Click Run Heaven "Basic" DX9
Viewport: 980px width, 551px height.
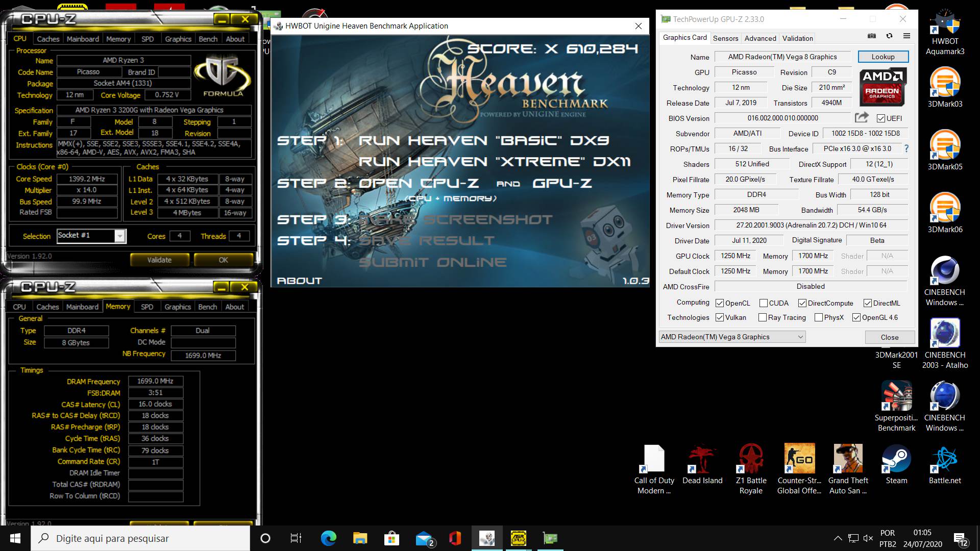(484, 140)
